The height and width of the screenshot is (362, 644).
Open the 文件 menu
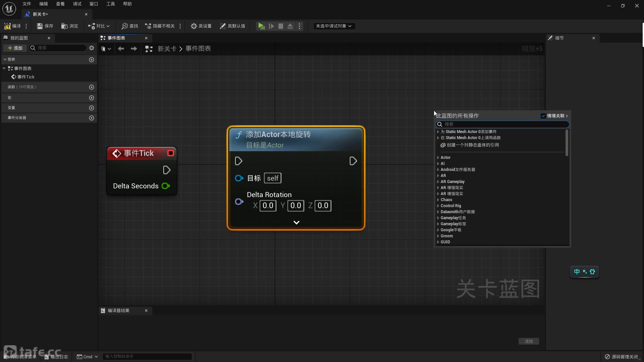click(x=27, y=4)
